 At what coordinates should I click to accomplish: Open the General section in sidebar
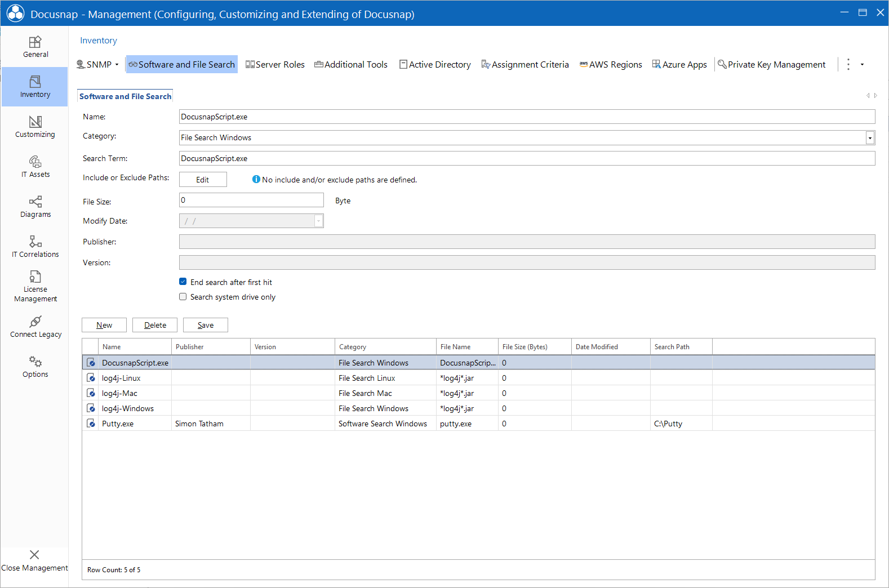click(x=35, y=47)
